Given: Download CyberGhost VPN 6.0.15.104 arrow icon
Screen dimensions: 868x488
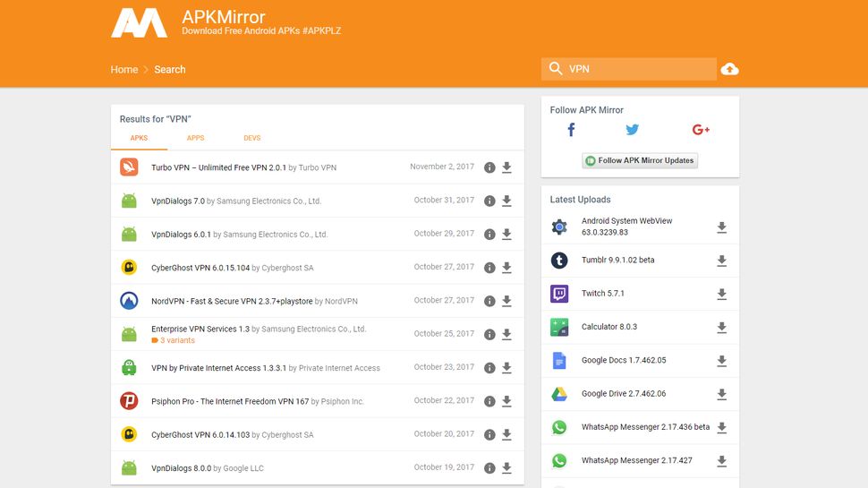Looking at the screenshot, I should coord(506,268).
